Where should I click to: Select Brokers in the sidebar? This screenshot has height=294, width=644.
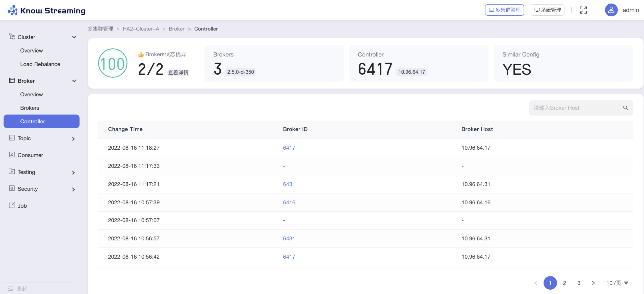click(30, 108)
